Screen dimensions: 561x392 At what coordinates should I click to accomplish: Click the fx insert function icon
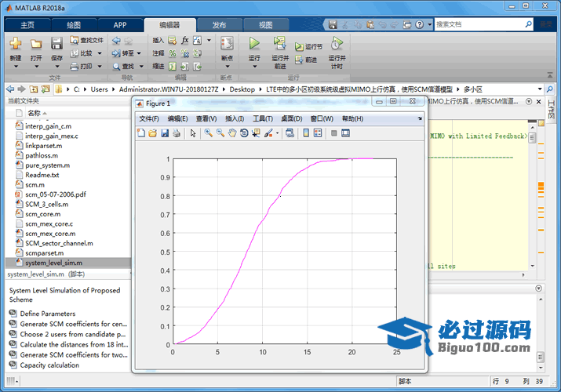click(x=184, y=40)
